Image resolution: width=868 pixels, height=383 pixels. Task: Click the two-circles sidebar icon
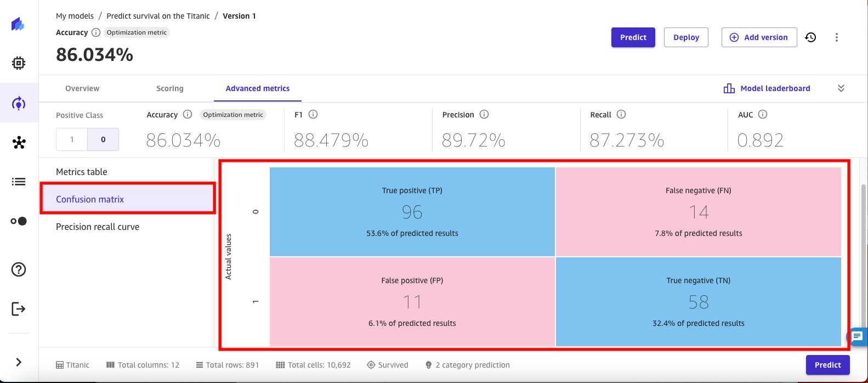(19, 221)
